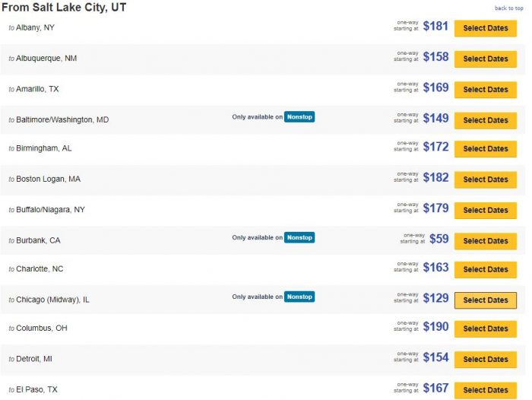Click Nonstop badge on Baltimore/Washington row
The height and width of the screenshot is (400, 532).
pos(299,117)
